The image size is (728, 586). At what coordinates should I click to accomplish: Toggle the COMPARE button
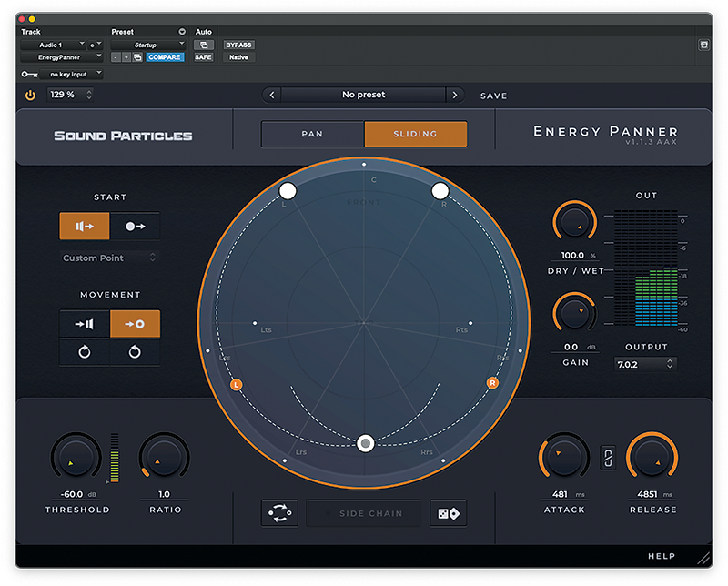point(165,57)
